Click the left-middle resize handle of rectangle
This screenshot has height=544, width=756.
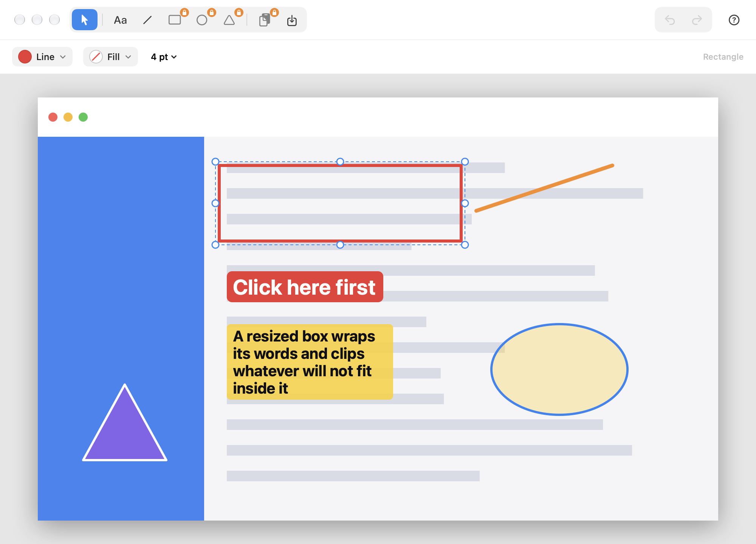[215, 203]
